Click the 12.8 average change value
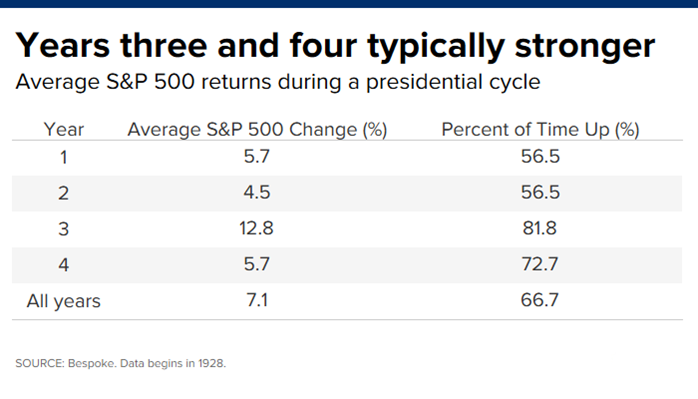 256,228
